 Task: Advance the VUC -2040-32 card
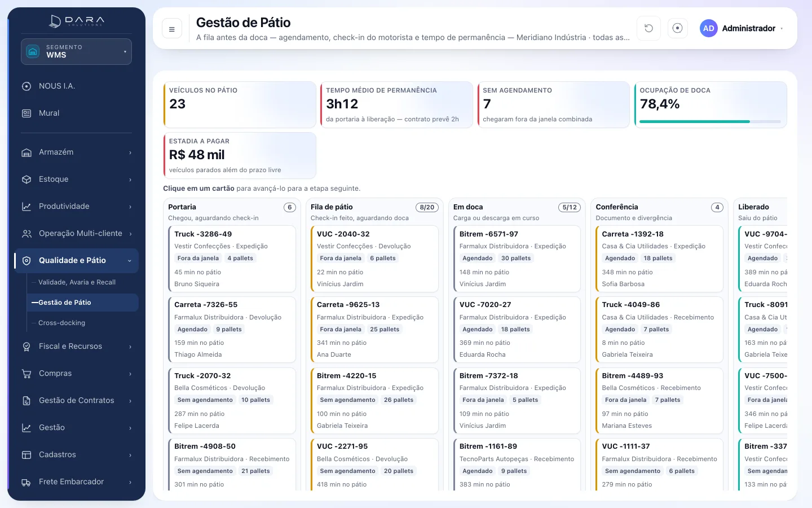[374, 259]
